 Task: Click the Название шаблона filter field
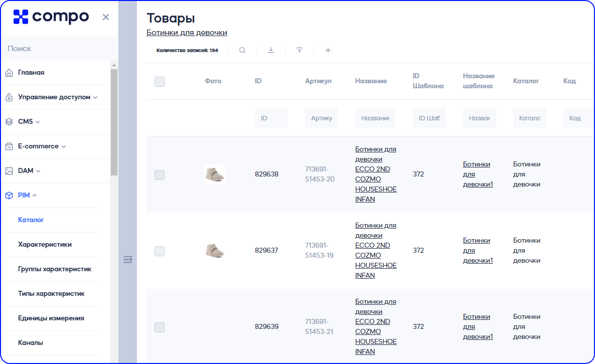tap(479, 118)
